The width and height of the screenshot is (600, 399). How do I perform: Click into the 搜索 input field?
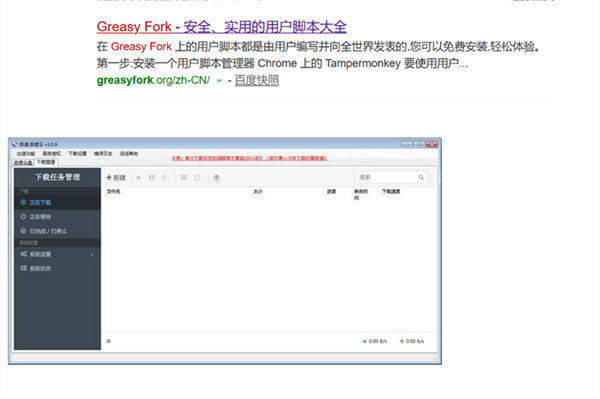[x=386, y=177]
